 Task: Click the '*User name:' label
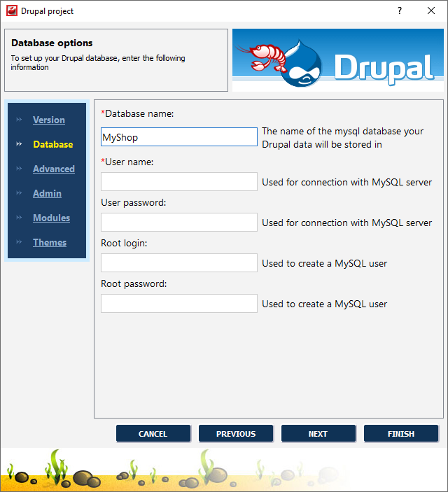(x=127, y=162)
